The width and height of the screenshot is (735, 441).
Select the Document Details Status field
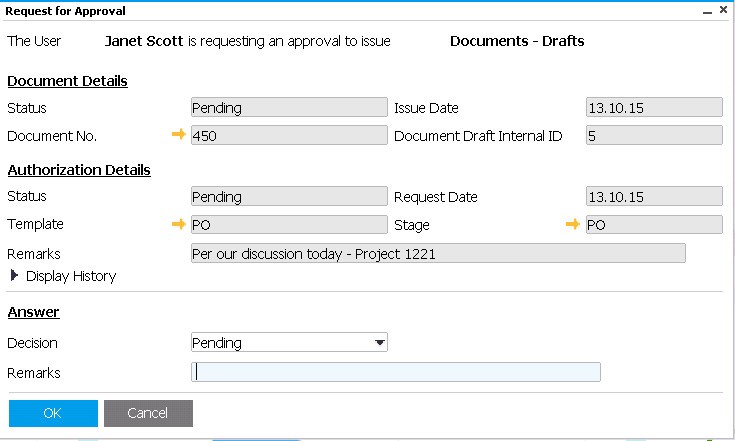coord(289,108)
